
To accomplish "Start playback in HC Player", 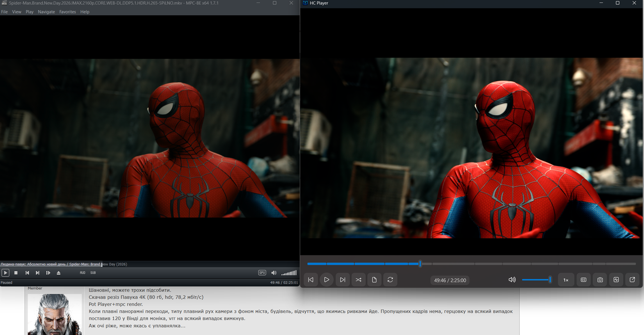I will (x=327, y=280).
